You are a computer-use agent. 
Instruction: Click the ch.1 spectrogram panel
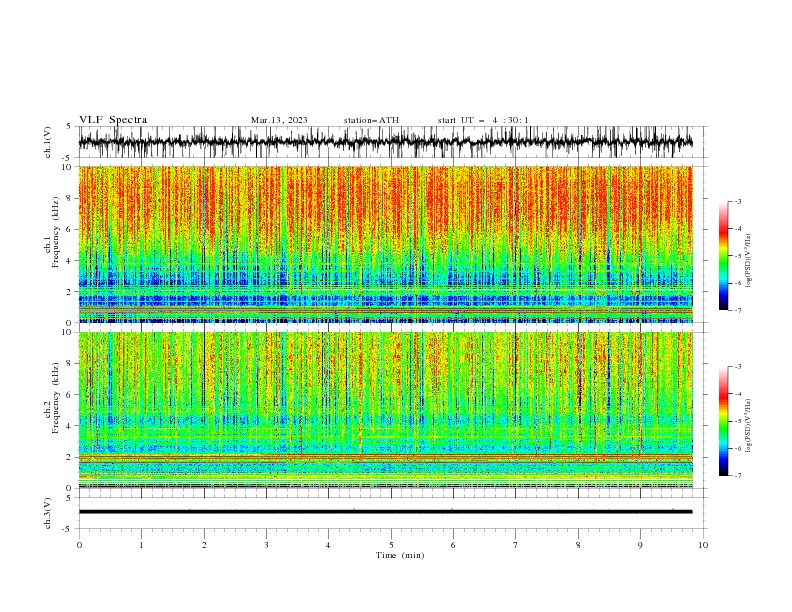(x=385, y=244)
